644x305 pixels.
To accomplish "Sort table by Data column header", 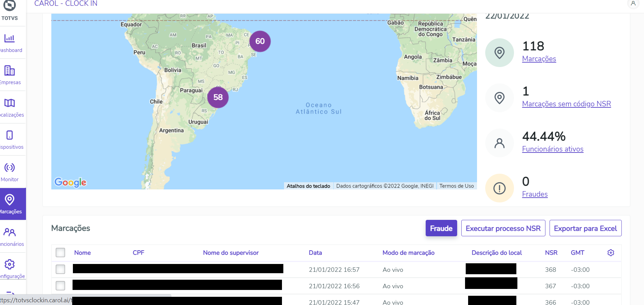I will coord(315,253).
